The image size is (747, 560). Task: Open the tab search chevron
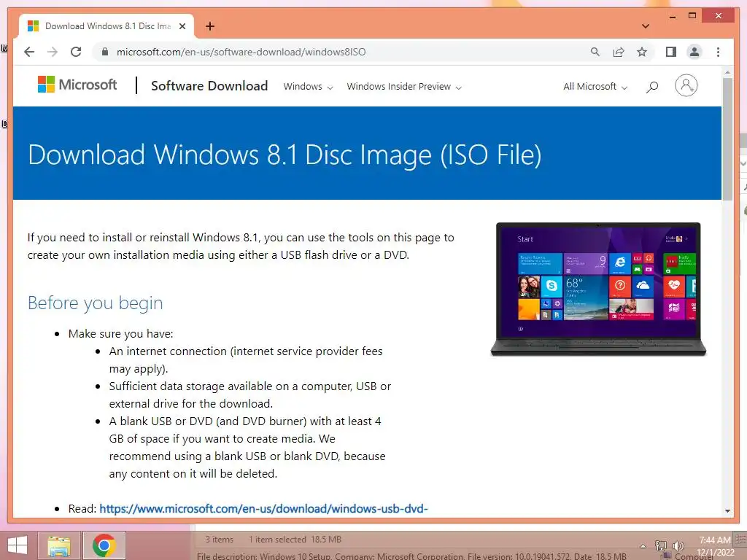click(x=646, y=26)
